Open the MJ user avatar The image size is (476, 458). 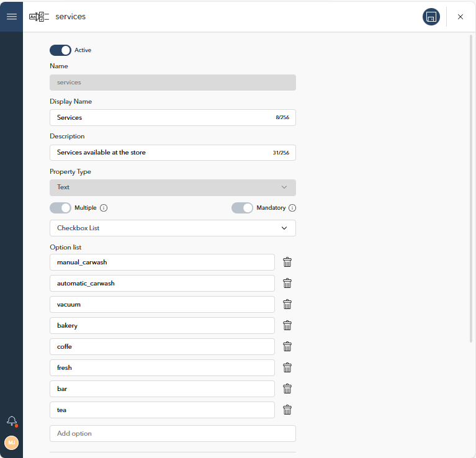click(12, 442)
